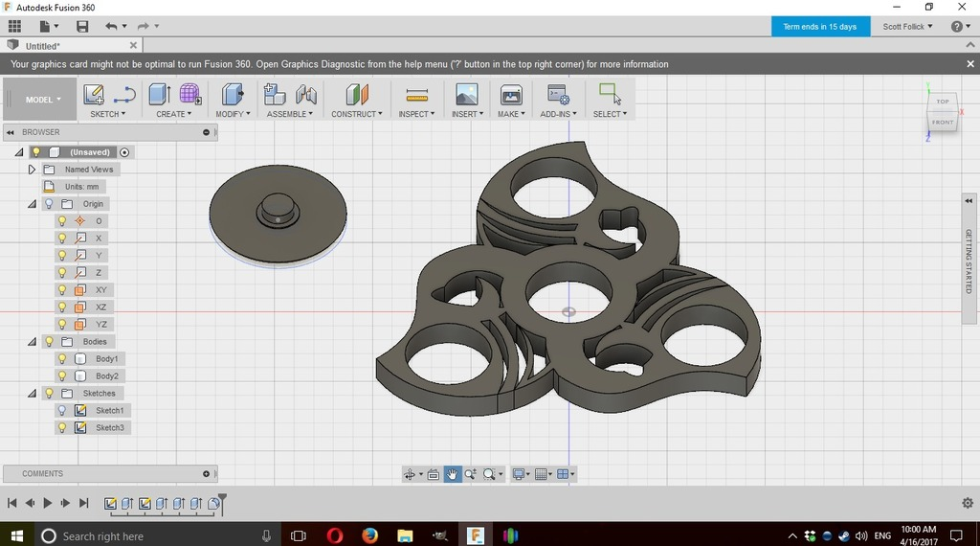Open the CONSTRUCT menu
Screen dimensions: 980x546
(356, 114)
